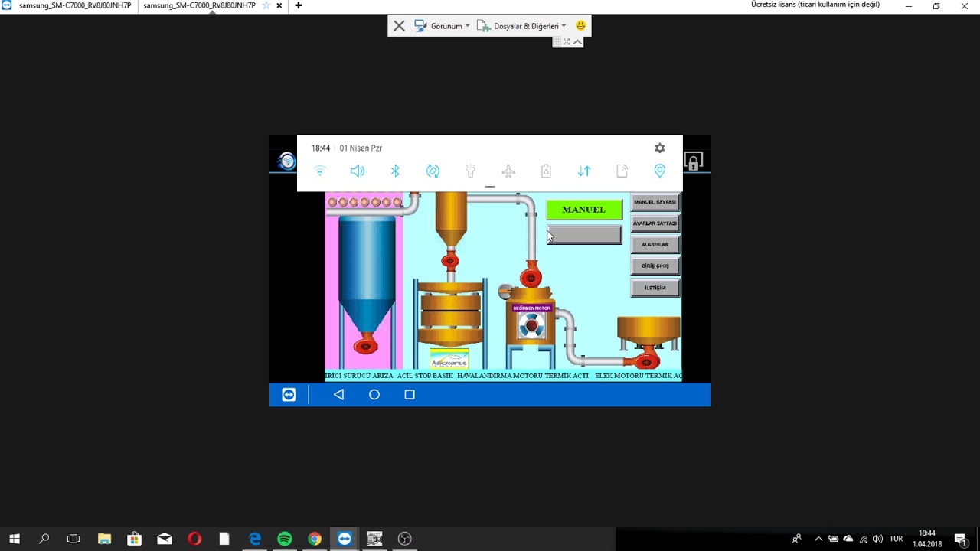
Task: Open Google Chrome from the taskbar
Action: click(315, 539)
